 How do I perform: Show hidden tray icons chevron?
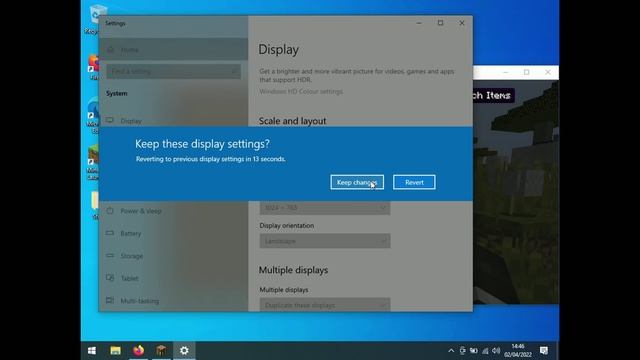(x=451, y=351)
